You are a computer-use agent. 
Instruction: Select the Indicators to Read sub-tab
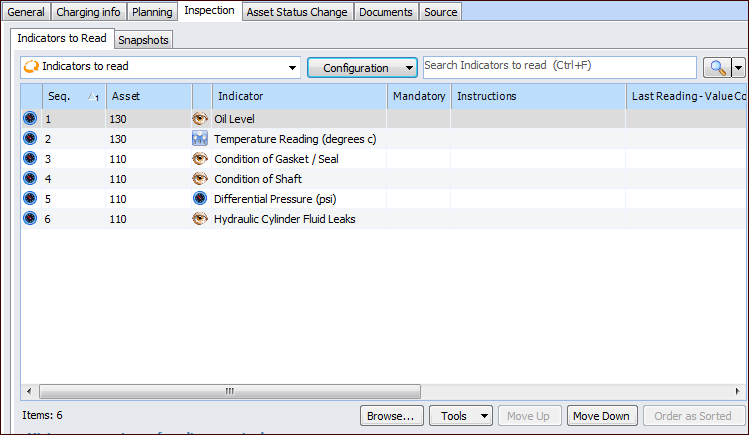tap(62, 38)
